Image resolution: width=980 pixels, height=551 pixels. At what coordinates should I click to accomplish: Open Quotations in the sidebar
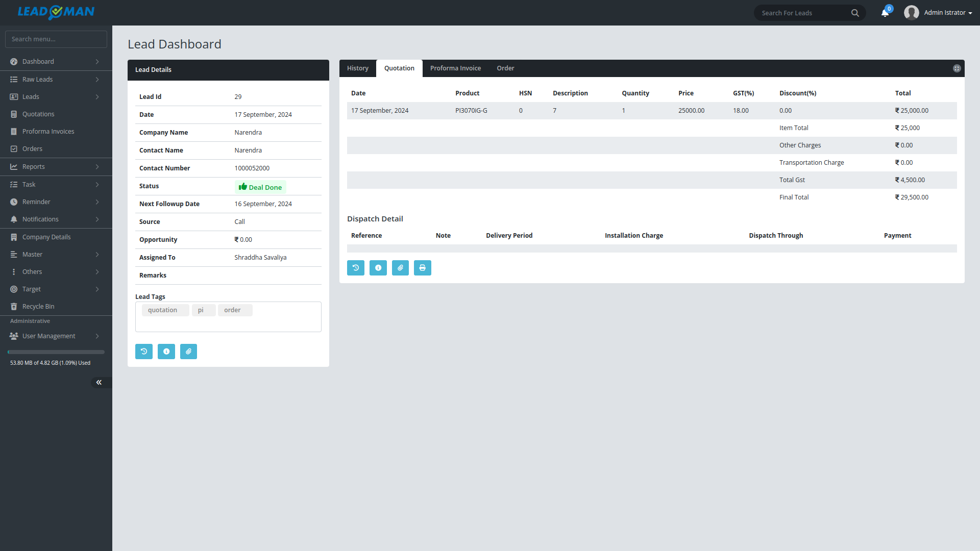click(56, 114)
